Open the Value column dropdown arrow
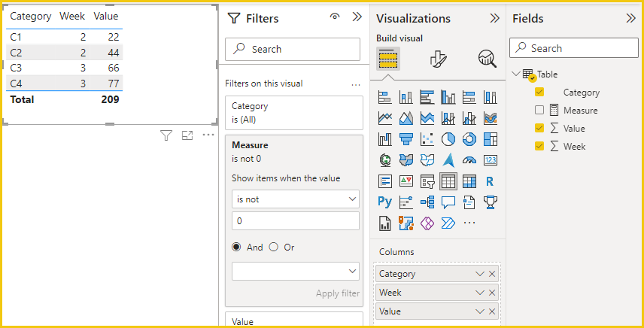 coord(480,311)
